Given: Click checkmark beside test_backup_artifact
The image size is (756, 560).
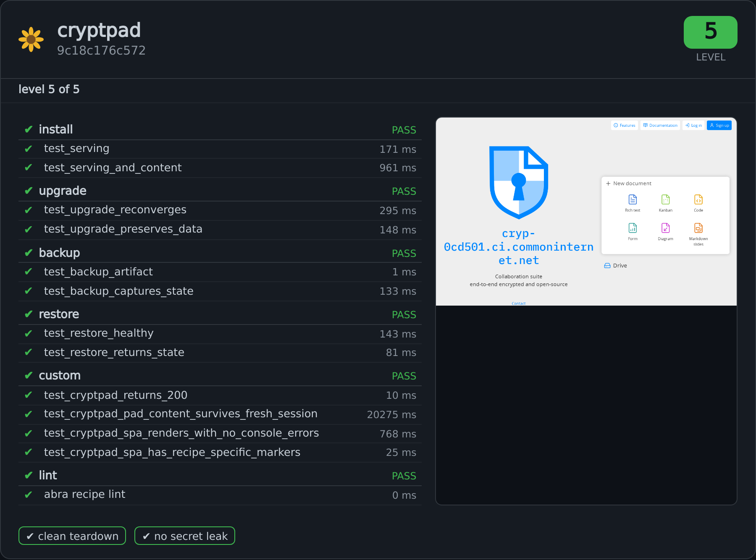Looking at the screenshot, I should pos(29,272).
